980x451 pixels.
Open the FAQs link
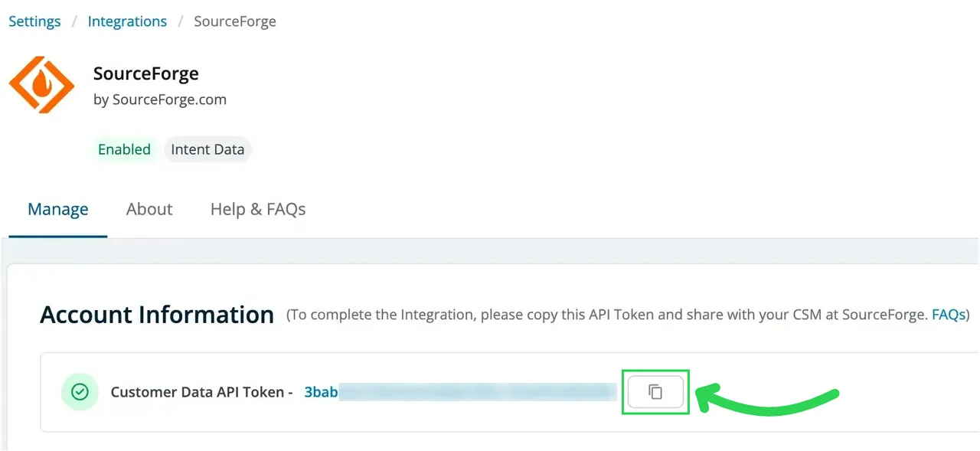pos(948,314)
